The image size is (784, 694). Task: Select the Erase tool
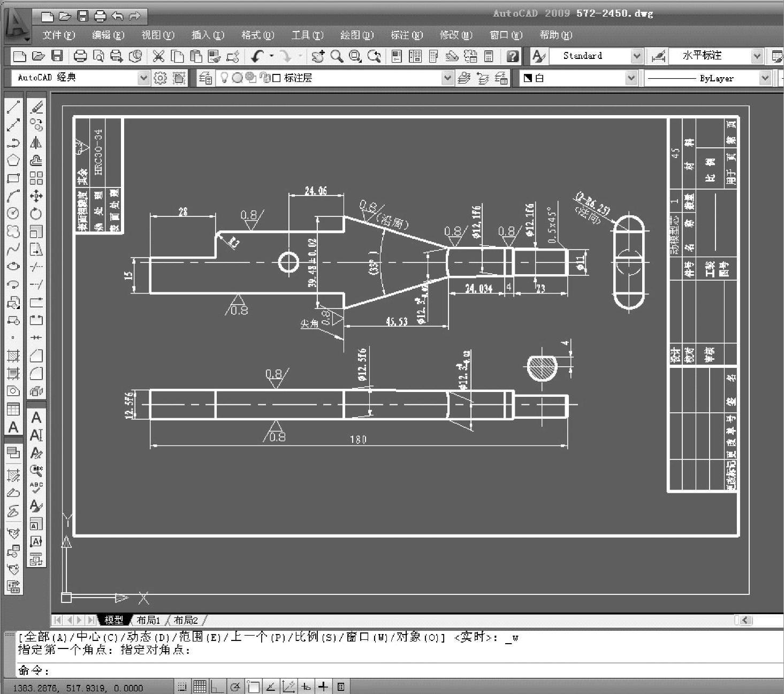coord(36,108)
